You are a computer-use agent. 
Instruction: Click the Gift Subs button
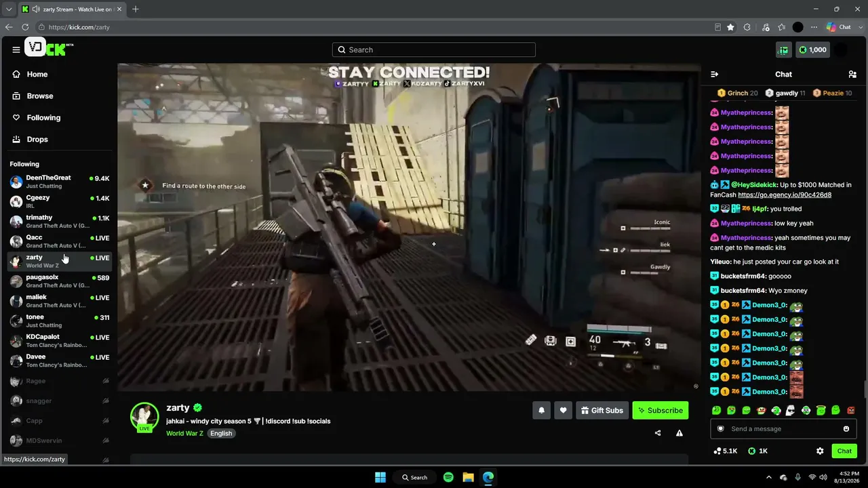coord(602,410)
